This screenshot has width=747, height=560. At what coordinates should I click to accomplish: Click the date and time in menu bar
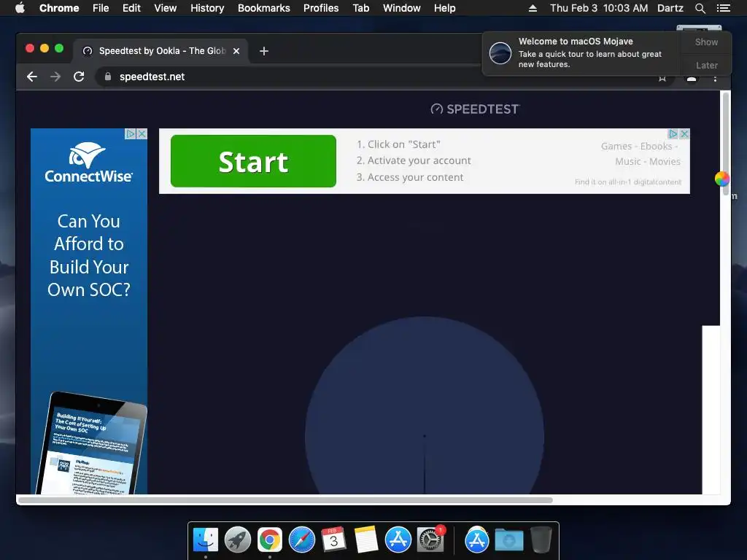tap(599, 8)
